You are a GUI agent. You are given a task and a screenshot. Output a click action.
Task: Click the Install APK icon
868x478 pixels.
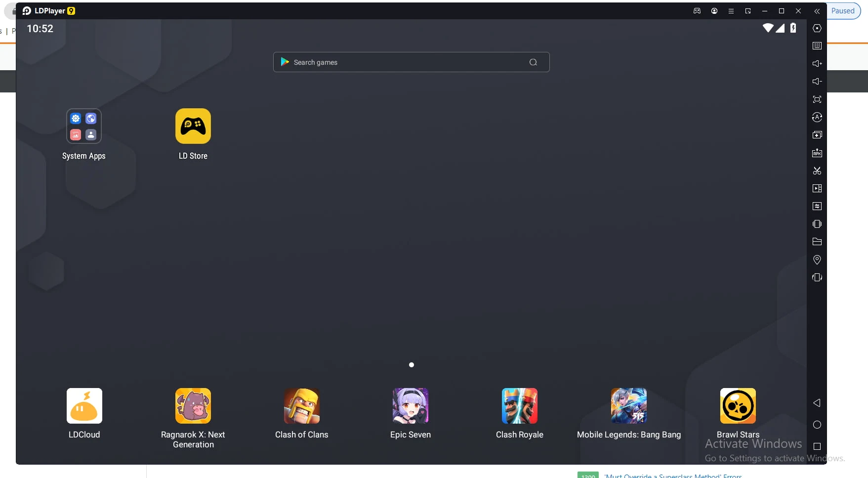tap(817, 153)
